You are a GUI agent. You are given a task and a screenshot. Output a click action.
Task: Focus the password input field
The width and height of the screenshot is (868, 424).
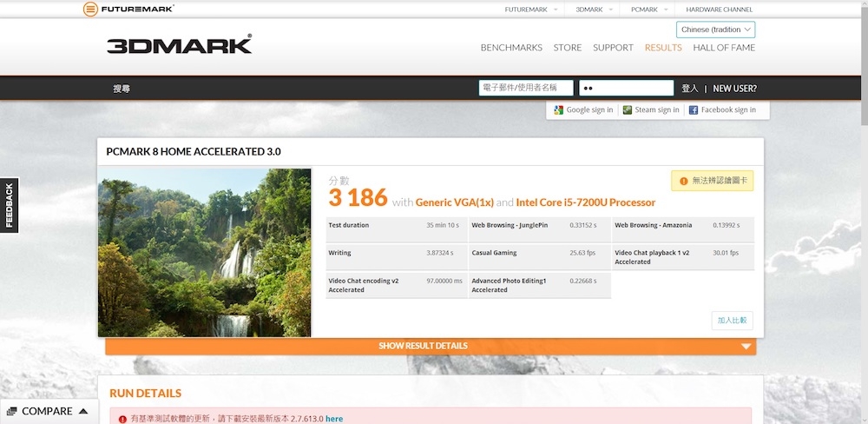point(626,88)
